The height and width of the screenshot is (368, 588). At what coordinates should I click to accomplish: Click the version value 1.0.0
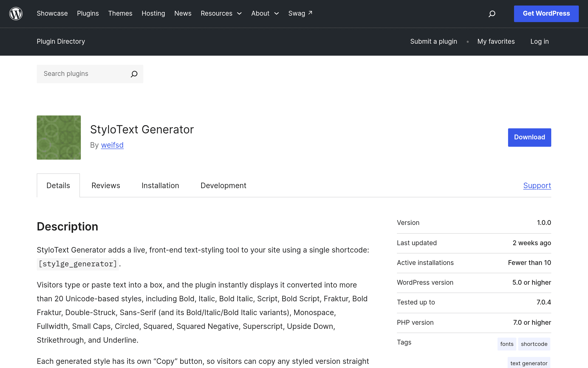click(544, 223)
